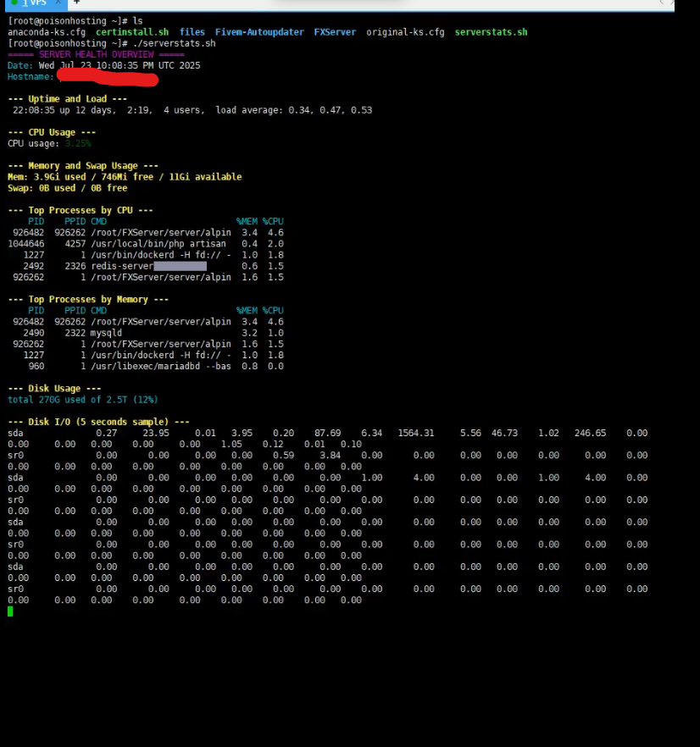The width and height of the screenshot is (700, 747).
Task: Click the 'mysqld' process name
Action: click(106, 333)
